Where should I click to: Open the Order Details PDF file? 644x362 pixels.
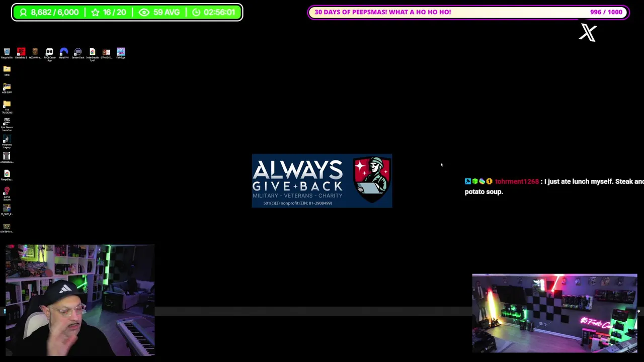coord(92,54)
